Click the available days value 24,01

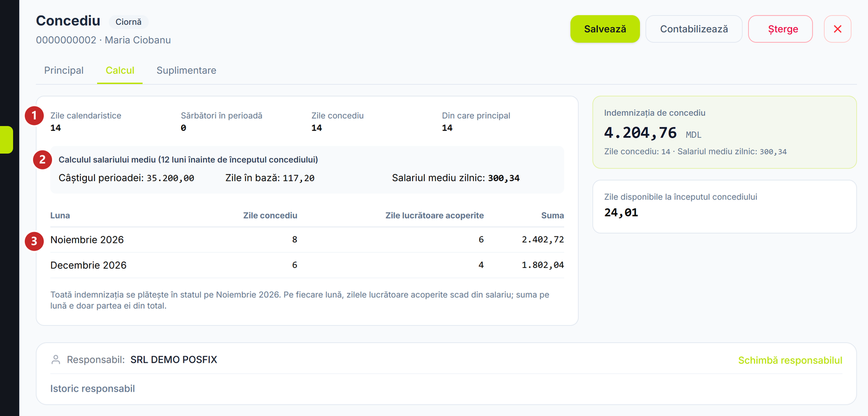pyautogui.click(x=621, y=212)
